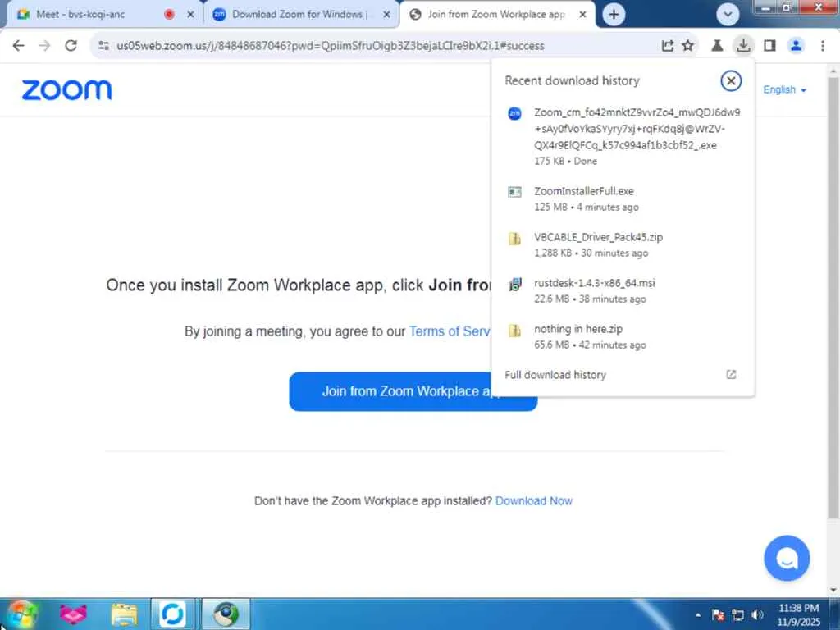This screenshot has width=840, height=630.
Task: Toggle the downloads tray icon in toolbar
Action: [x=743, y=46]
